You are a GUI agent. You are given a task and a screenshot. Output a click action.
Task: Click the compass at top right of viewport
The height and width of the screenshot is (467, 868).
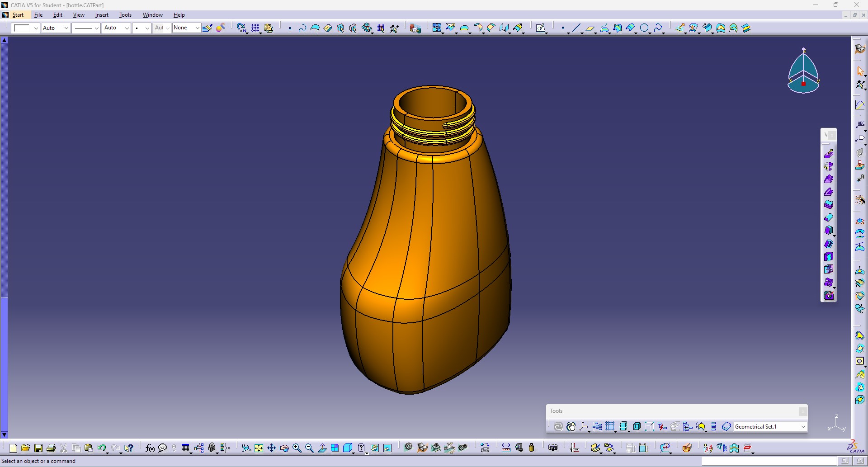803,71
